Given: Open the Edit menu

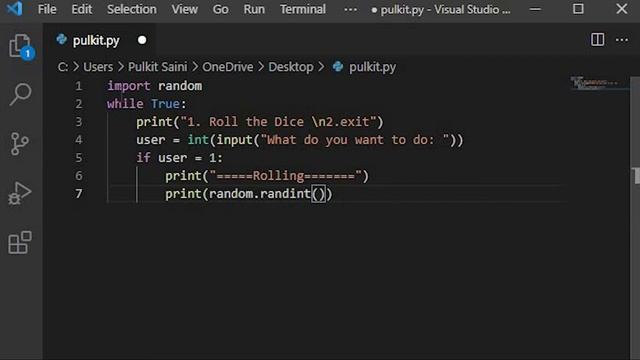Looking at the screenshot, I should [82, 9].
